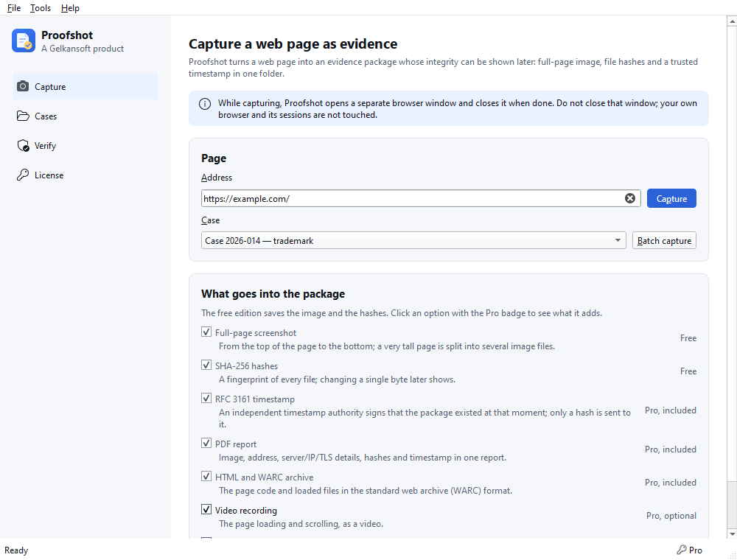The height and width of the screenshot is (560, 737).
Task: Click the 'Address' field label
Action: click(x=217, y=178)
